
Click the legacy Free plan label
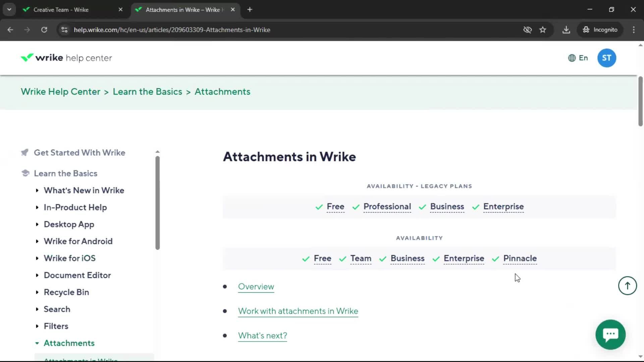click(335, 207)
